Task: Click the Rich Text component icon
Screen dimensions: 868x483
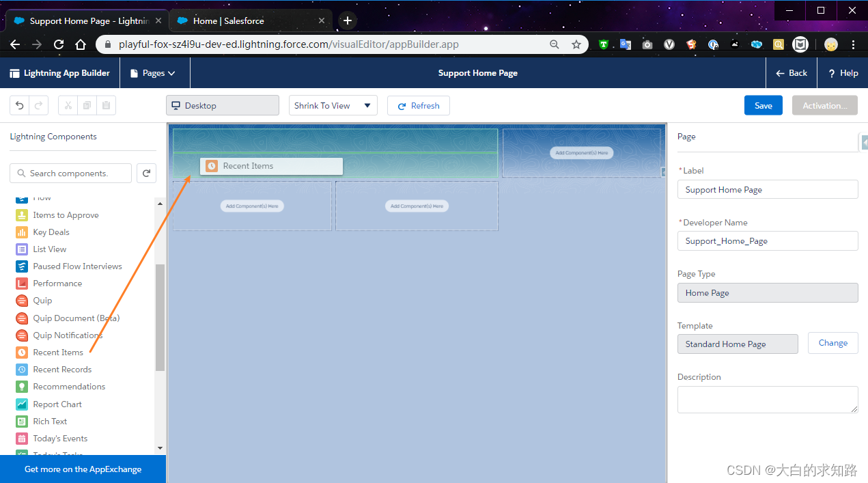Action: pyautogui.click(x=21, y=422)
